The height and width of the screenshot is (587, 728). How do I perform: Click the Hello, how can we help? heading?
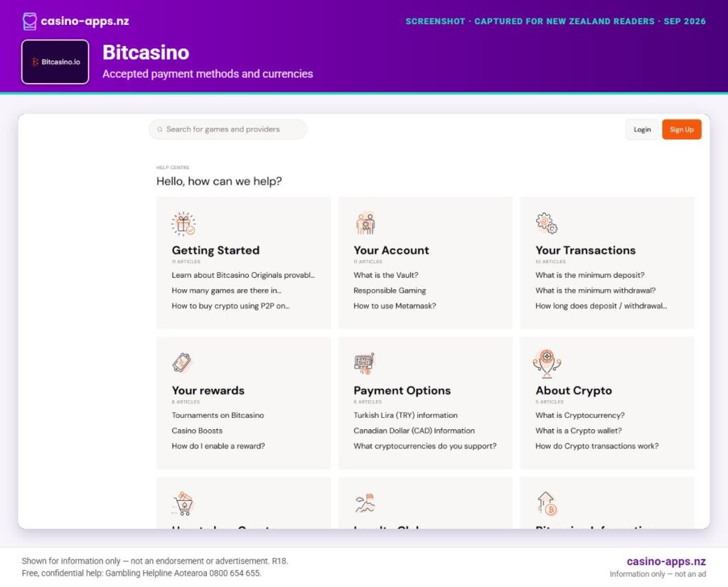219,181
